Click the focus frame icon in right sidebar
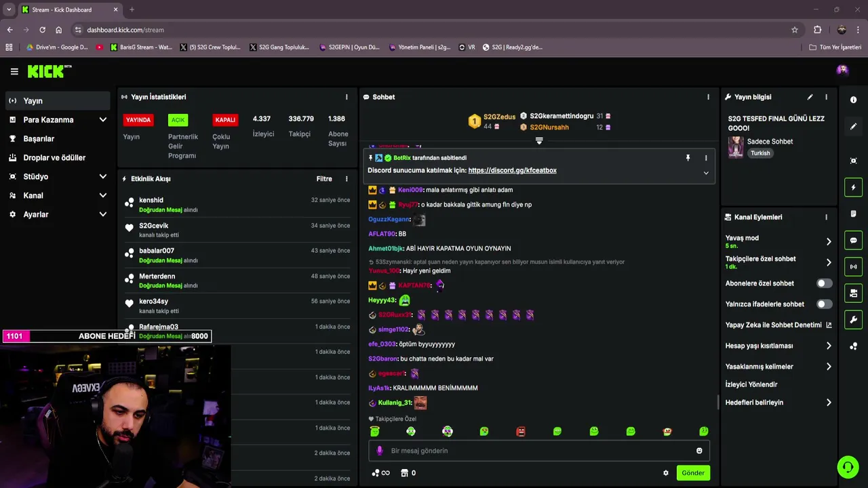The width and height of the screenshot is (868, 488). (853, 161)
